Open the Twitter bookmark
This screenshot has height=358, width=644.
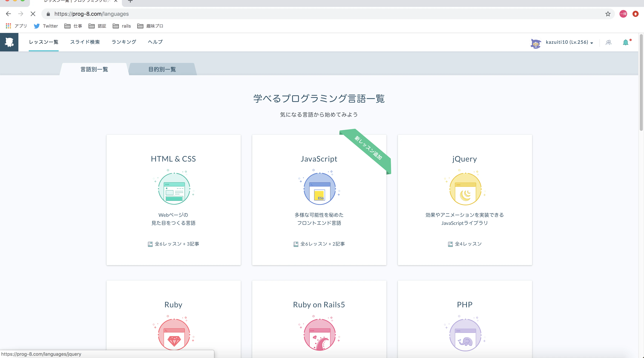click(x=46, y=26)
